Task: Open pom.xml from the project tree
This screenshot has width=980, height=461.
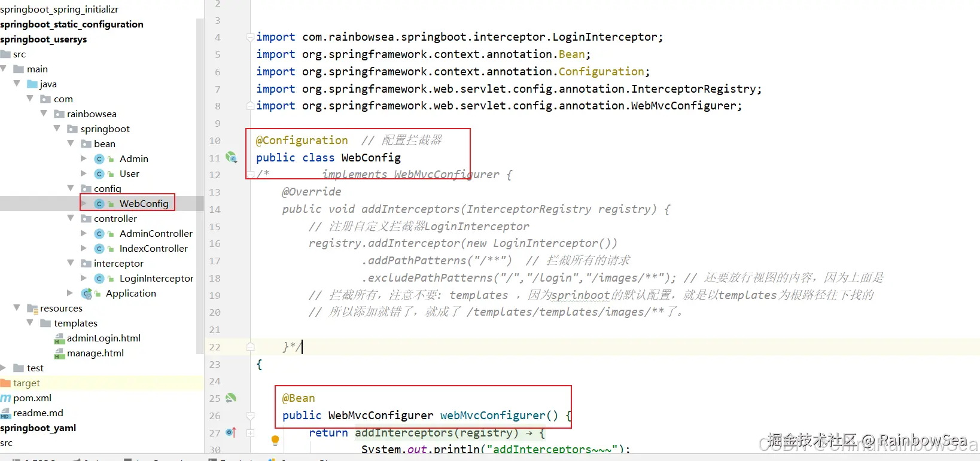Action: (x=32, y=398)
